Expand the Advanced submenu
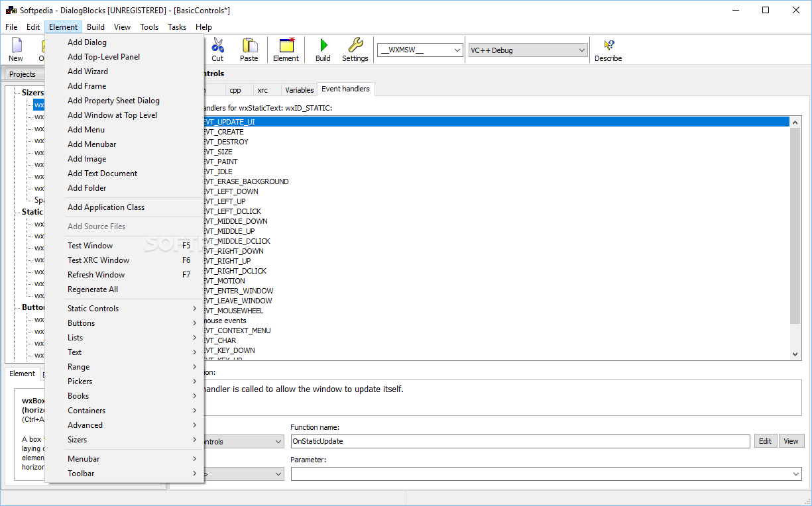The height and width of the screenshot is (506, 812). click(x=125, y=425)
